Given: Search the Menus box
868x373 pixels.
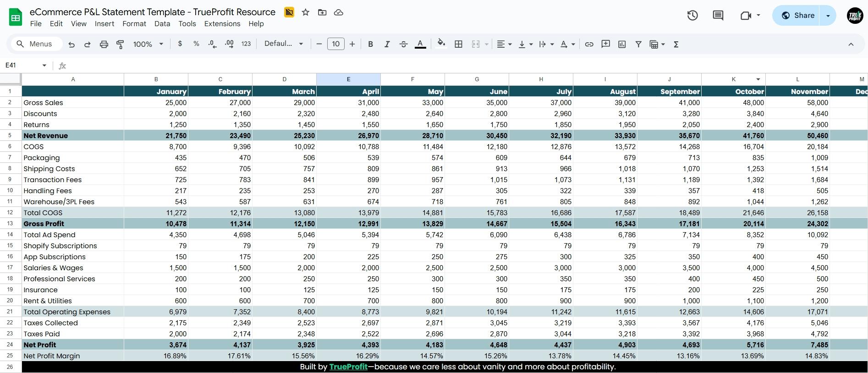Looking at the screenshot, I should point(37,44).
